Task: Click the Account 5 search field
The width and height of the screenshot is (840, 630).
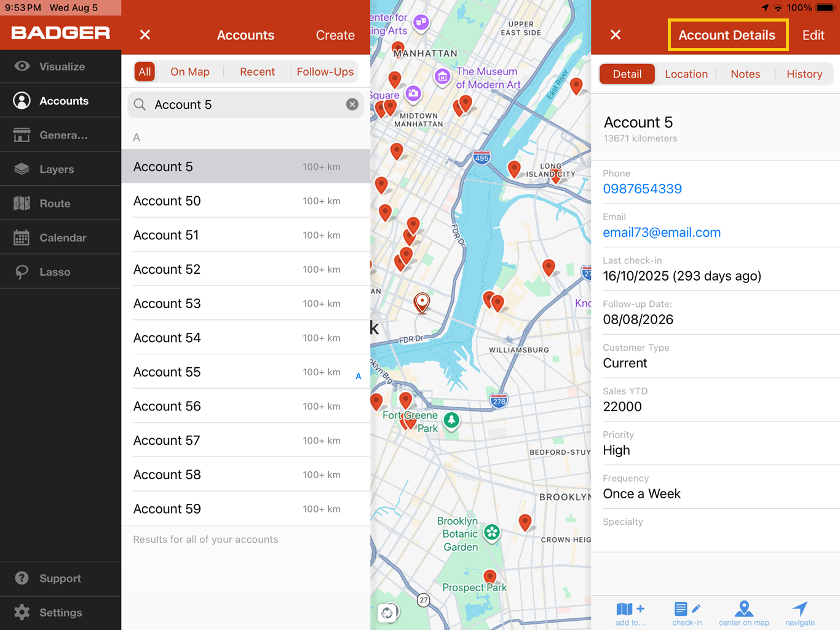Action: pyautogui.click(x=246, y=105)
